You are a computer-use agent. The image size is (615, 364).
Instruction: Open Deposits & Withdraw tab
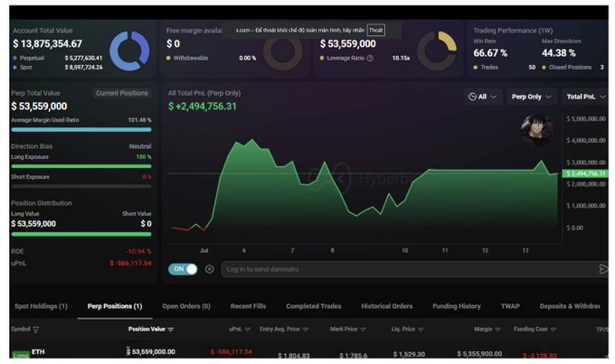pyautogui.click(x=570, y=306)
